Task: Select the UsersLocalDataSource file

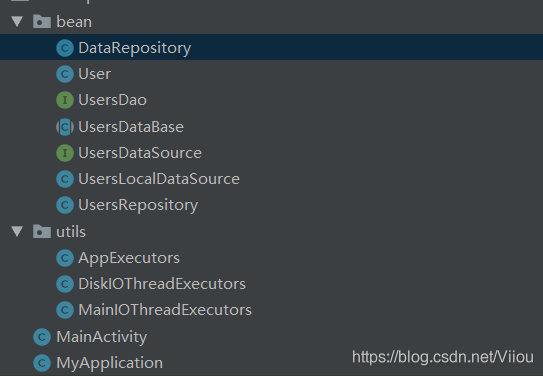Action: 159,179
